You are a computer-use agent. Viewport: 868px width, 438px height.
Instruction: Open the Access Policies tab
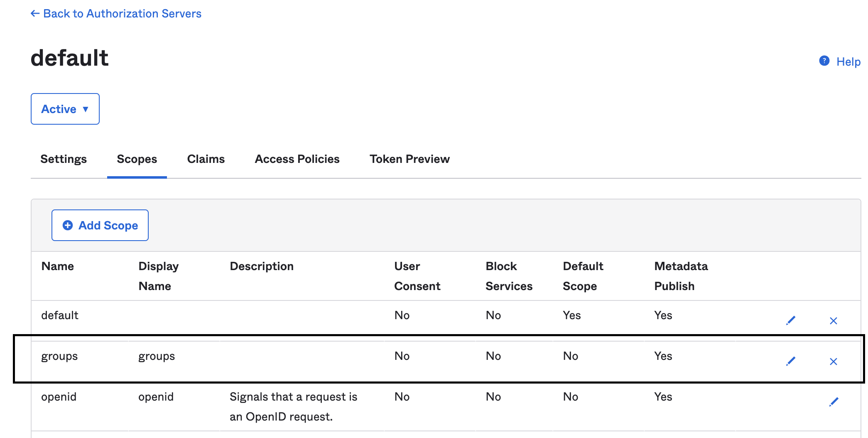(x=297, y=159)
